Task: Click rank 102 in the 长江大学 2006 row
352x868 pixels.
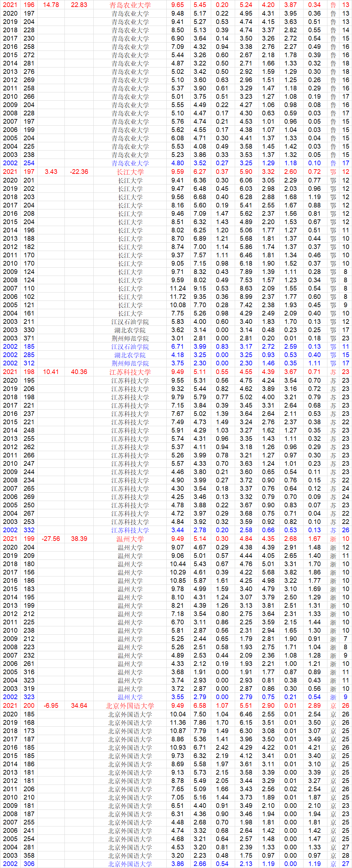Action: click(x=29, y=297)
